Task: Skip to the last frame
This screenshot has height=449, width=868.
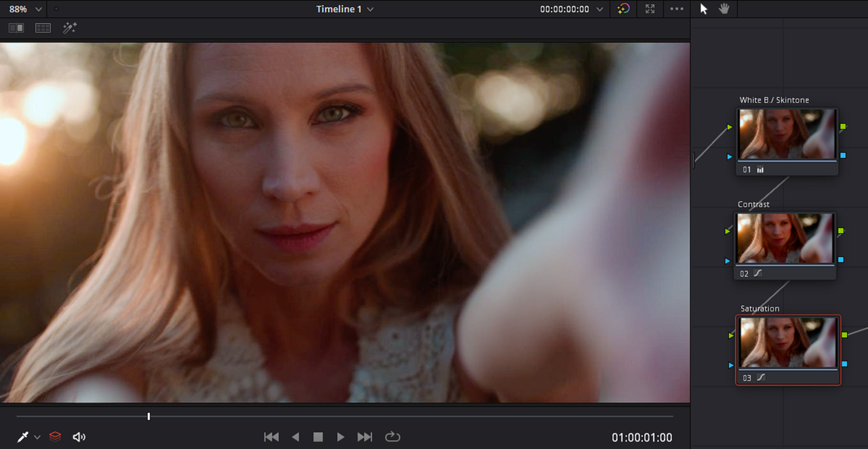Action: click(365, 437)
